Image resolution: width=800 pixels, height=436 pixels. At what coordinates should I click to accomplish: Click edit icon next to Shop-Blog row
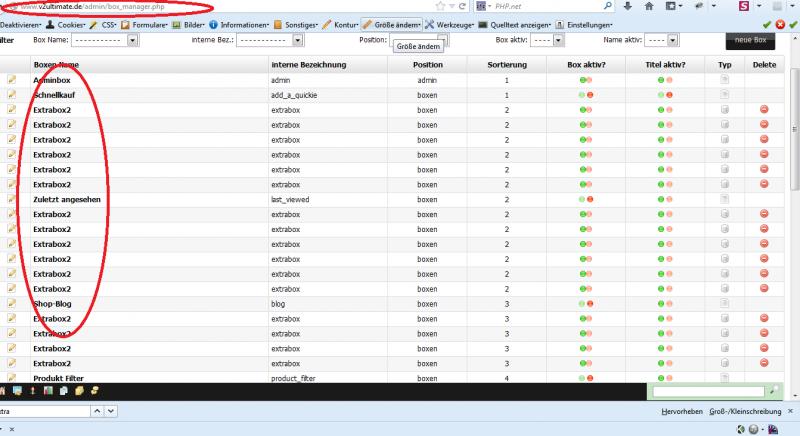(x=12, y=303)
